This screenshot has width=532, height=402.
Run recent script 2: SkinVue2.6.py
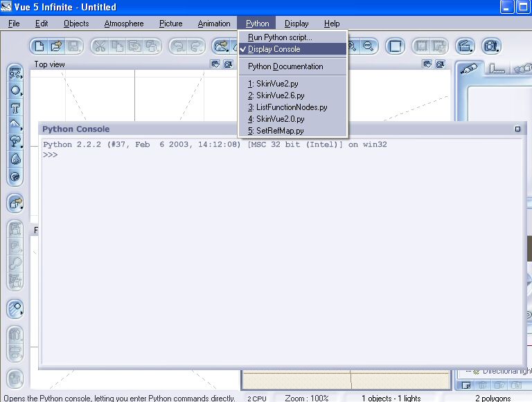[x=292, y=95]
